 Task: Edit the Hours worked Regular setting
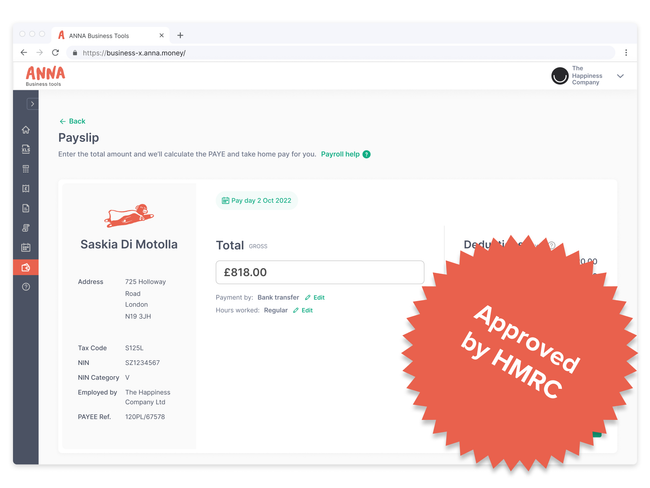point(303,311)
